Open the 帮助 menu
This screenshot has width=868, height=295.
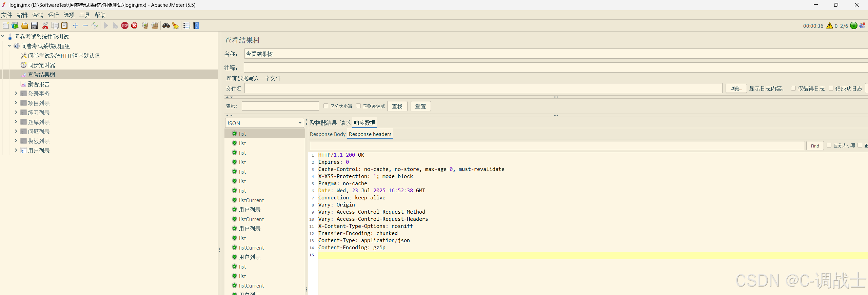[x=100, y=15]
